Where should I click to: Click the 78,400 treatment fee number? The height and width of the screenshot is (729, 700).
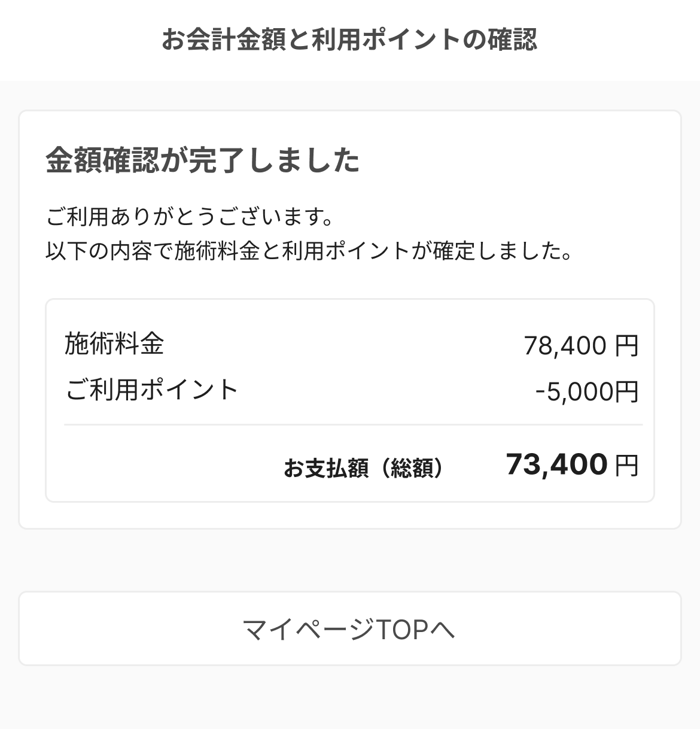click(x=565, y=346)
